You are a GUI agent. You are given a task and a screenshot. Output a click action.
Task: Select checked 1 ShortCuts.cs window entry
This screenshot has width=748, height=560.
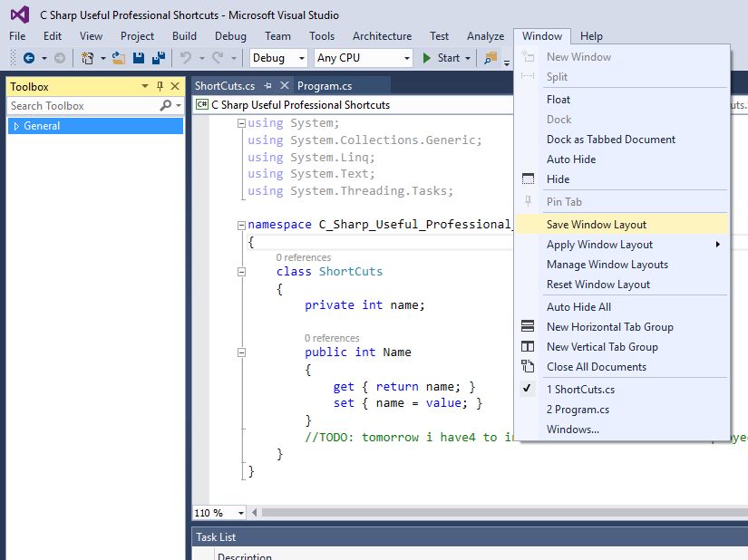pyautogui.click(x=580, y=390)
